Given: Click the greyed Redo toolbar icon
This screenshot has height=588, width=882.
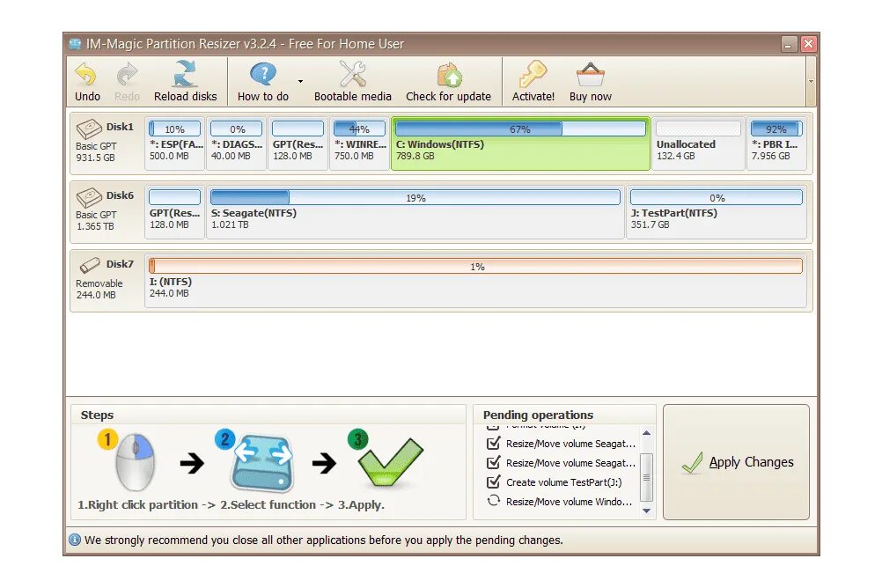Looking at the screenshot, I should [127, 76].
